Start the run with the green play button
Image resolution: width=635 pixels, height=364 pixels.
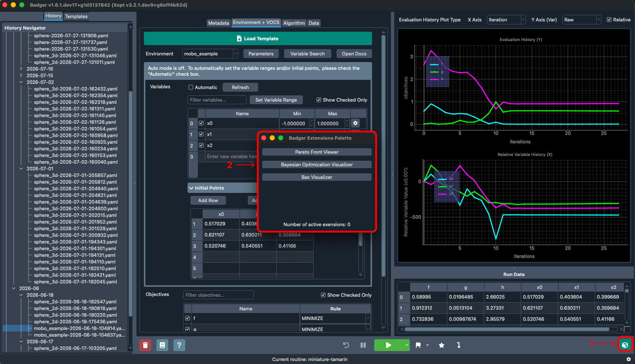(388, 345)
